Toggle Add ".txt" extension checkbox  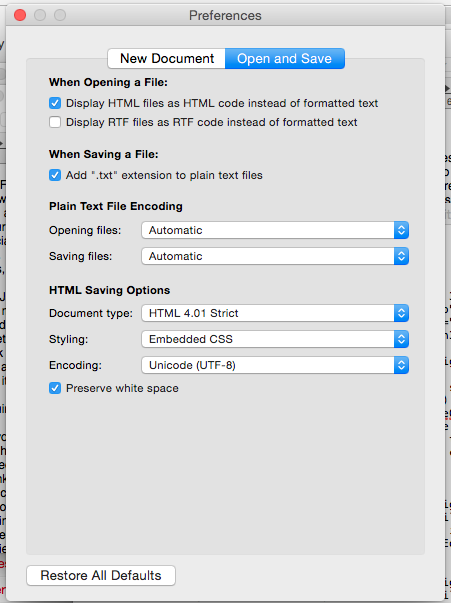pos(55,175)
